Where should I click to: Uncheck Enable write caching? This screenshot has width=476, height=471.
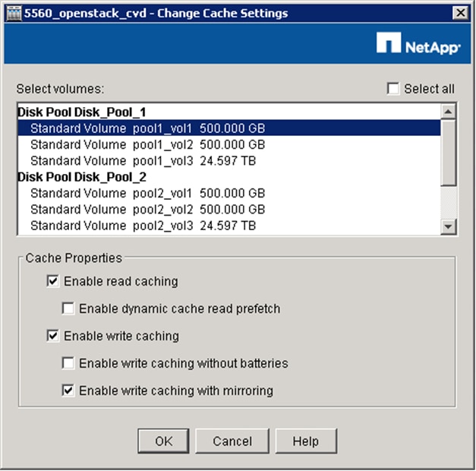tap(53, 336)
